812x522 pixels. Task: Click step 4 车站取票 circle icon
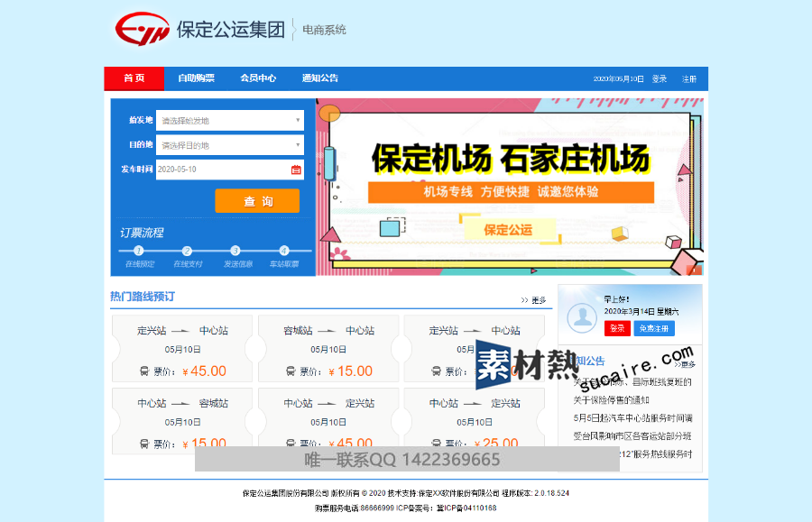pos(284,251)
